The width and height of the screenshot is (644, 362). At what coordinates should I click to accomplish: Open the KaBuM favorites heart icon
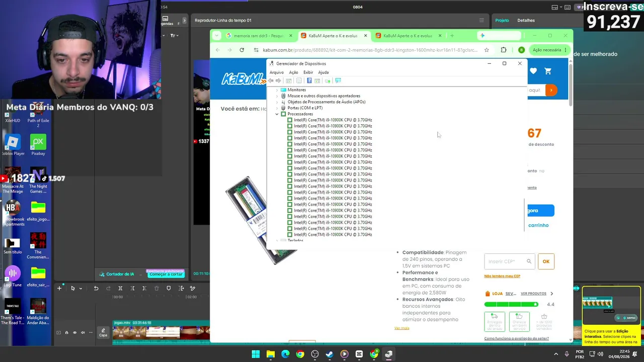pyautogui.click(x=533, y=71)
